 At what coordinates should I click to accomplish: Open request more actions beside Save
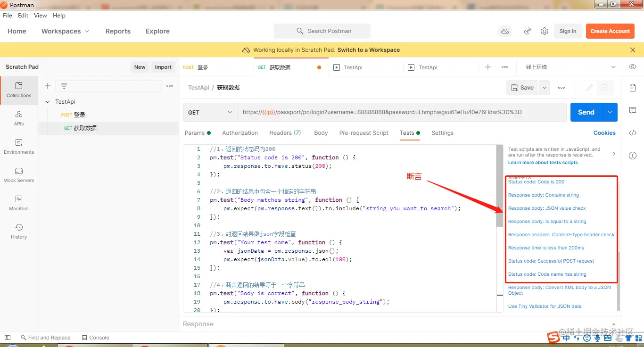[561, 88]
